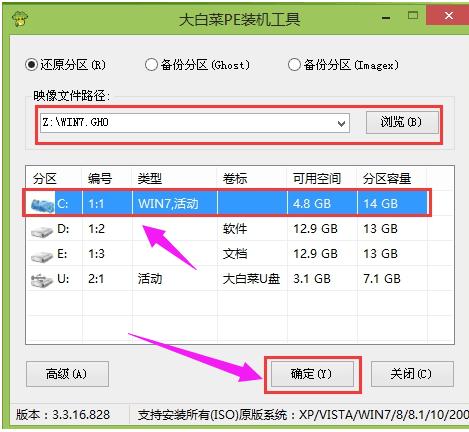Click the mushroom app icon in title bar
469x432 pixels.
pyautogui.click(x=20, y=19)
